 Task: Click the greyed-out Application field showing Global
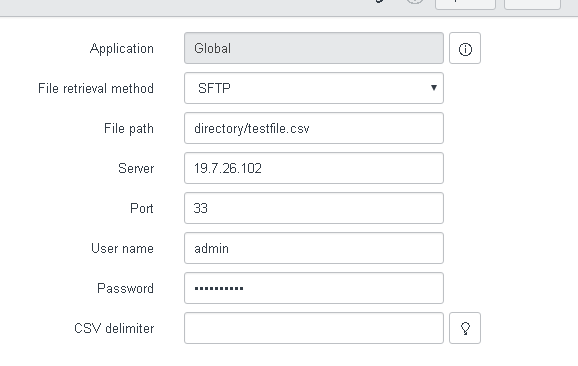point(314,48)
